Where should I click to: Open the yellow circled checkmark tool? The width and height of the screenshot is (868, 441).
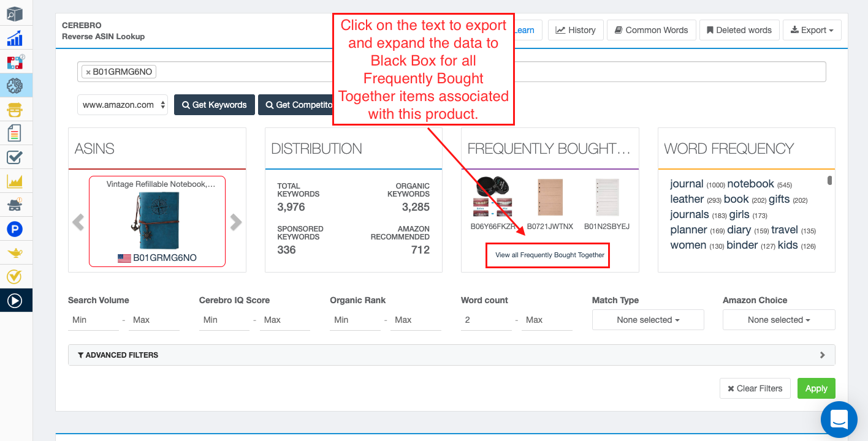click(x=15, y=277)
